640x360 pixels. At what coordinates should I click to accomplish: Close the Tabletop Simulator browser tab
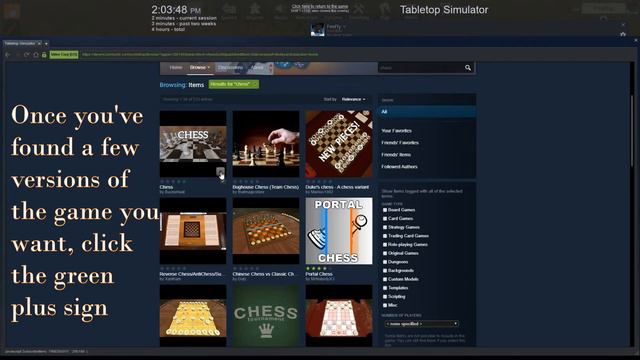[39, 43]
